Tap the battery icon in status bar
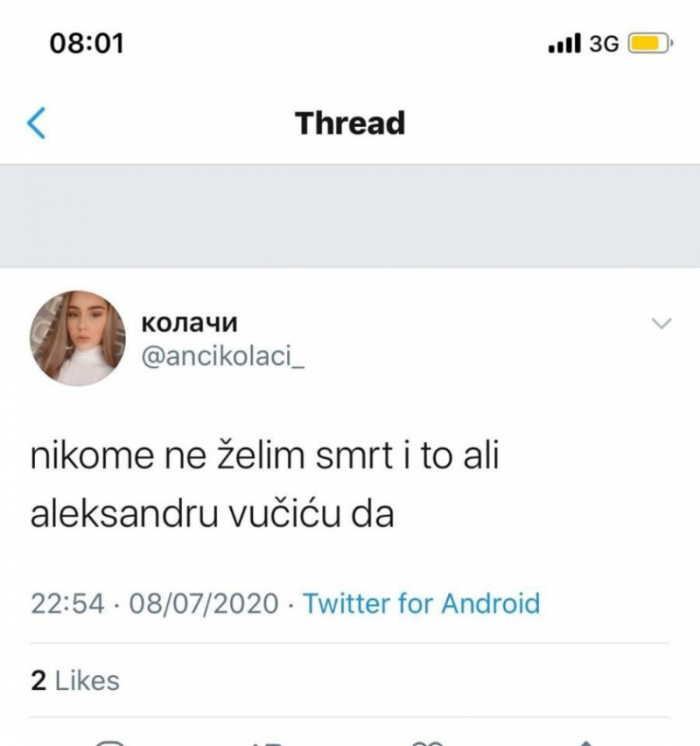 [649, 44]
